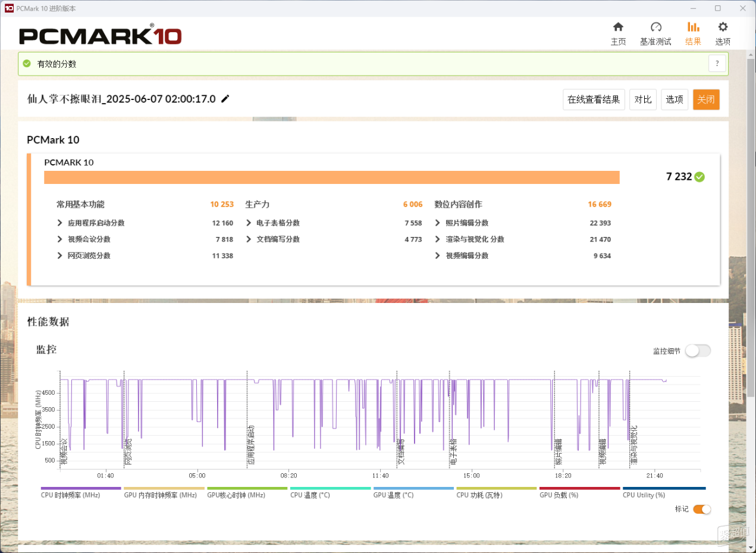Click the green valid score checkmark icon
This screenshot has height=553, width=756.
pyautogui.click(x=27, y=64)
